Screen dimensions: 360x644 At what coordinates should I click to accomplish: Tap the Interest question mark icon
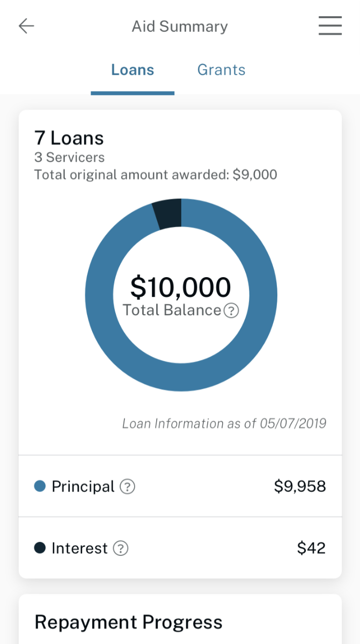pos(122,548)
